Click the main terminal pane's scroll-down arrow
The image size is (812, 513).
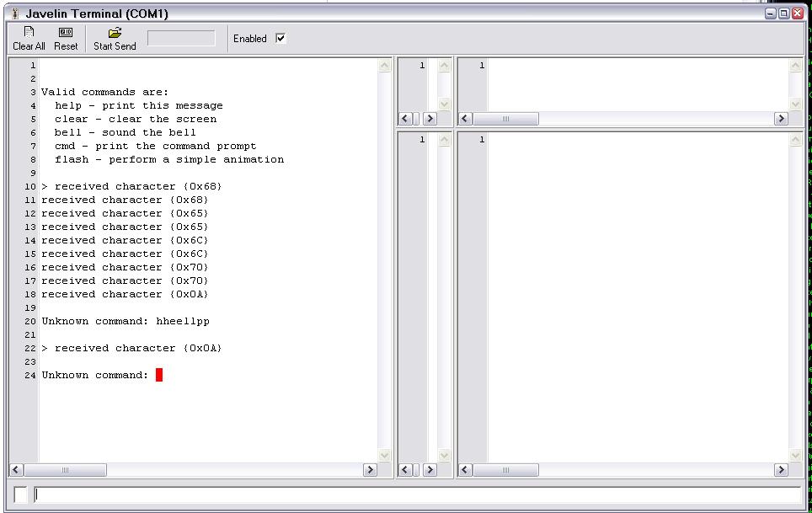(x=385, y=456)
